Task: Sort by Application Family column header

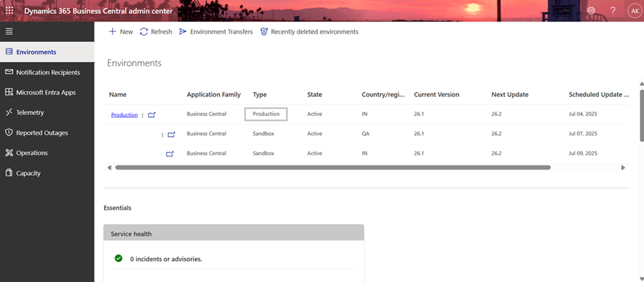Action: (214, 94)
